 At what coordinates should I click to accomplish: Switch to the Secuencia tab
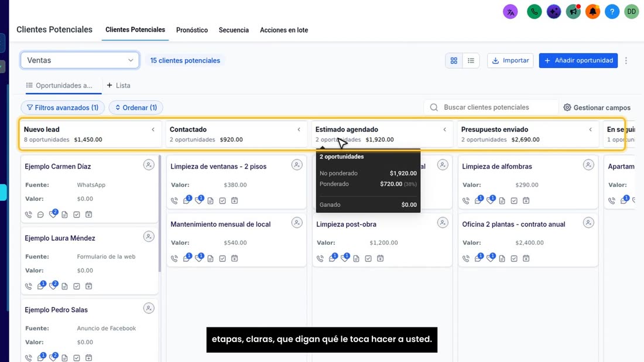pos(234,30)
